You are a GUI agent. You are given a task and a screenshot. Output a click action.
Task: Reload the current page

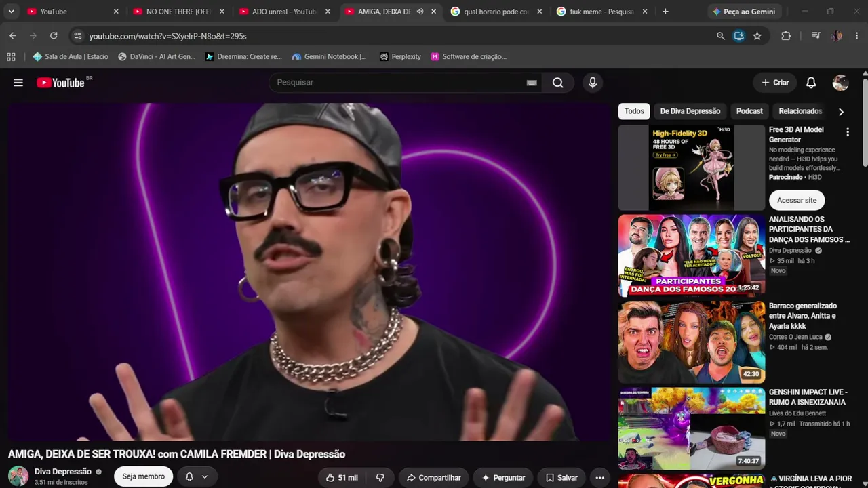54,36
